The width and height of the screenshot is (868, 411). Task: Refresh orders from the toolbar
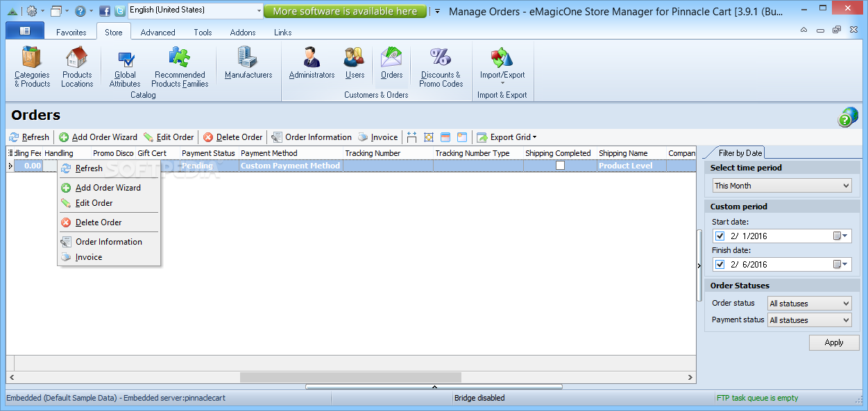(29, 137)
